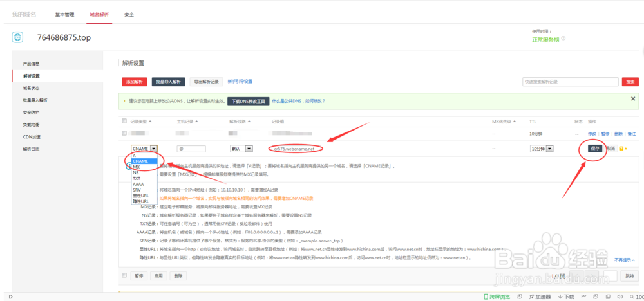
Task: Select MX from the record type list
Action: 144,167
